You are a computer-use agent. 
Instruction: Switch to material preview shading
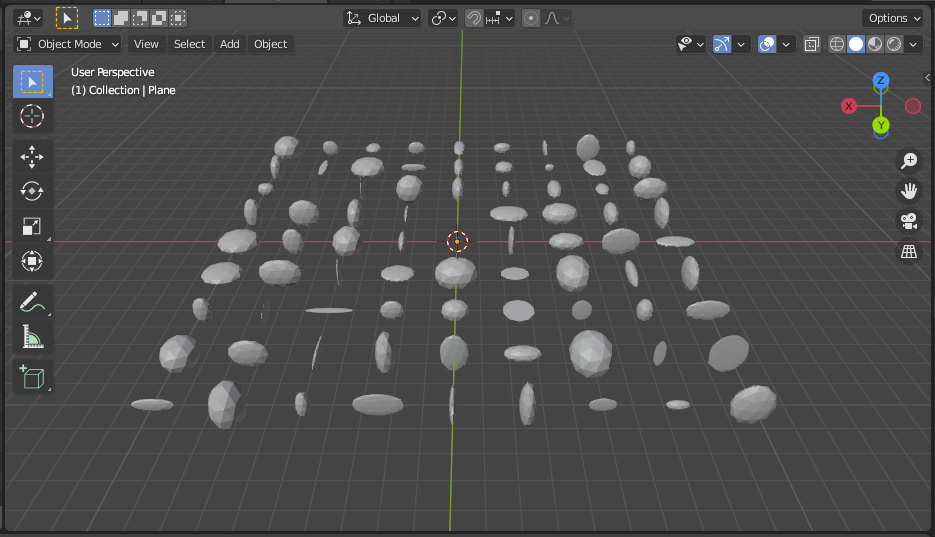click(x=875, y=44)
